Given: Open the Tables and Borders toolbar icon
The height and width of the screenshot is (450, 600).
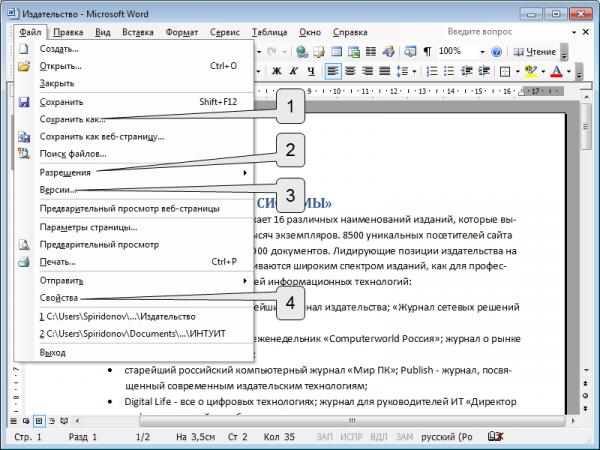Looking at the screenshot, I should (319, 52).
